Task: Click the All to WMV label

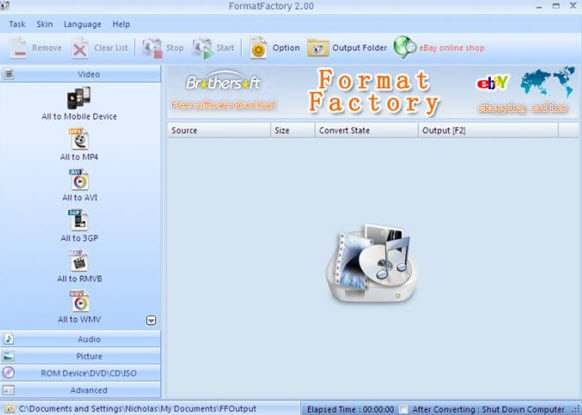Action: point(79,319)
